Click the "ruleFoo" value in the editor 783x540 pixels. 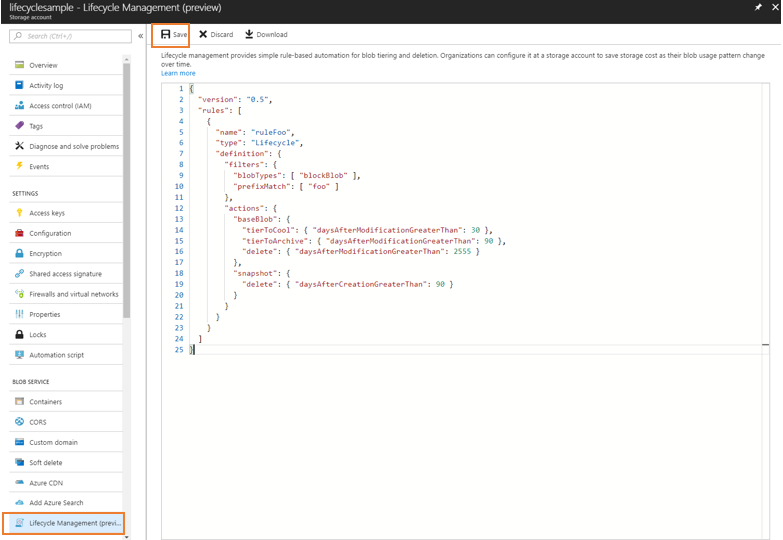271,132
